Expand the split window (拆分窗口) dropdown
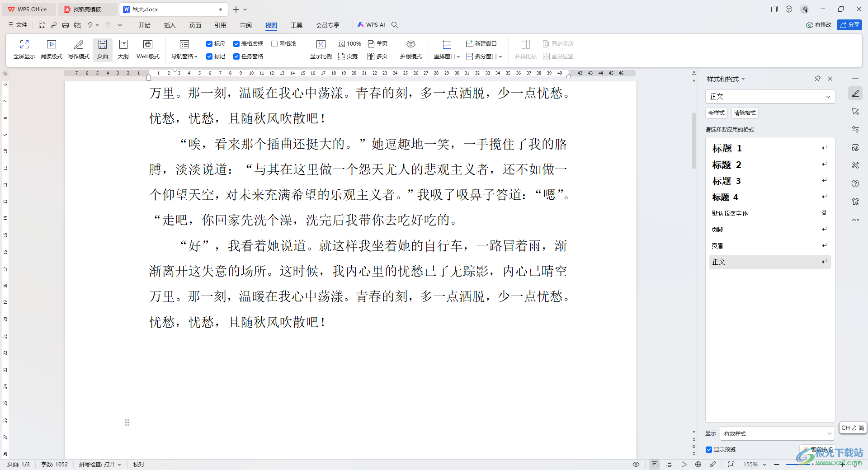 tap(500, 56)
